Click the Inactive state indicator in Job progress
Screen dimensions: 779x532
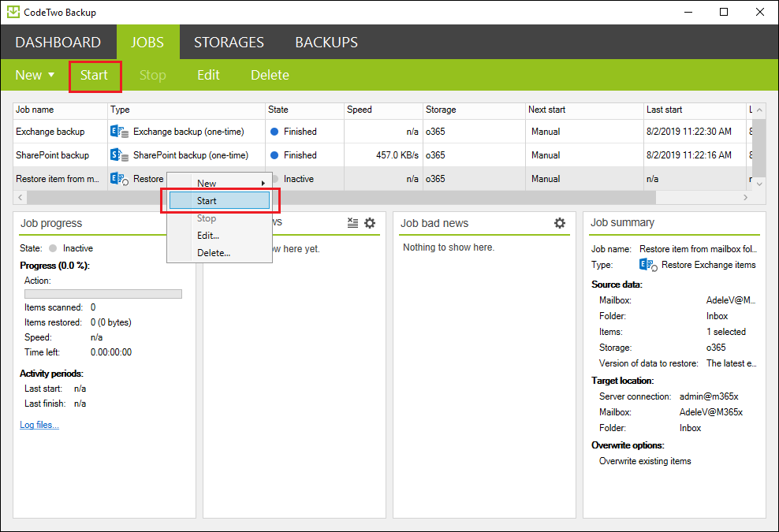[x=53, y=248]
